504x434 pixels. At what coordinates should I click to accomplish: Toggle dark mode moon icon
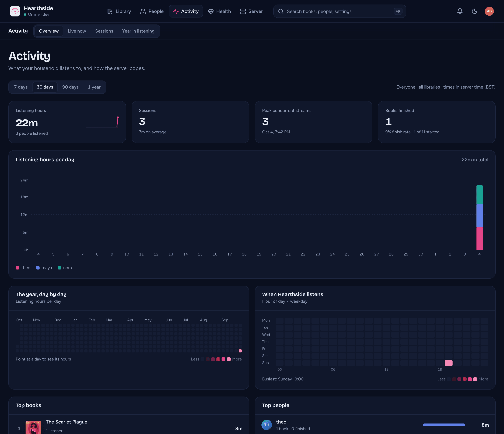[x=474, y=11]
